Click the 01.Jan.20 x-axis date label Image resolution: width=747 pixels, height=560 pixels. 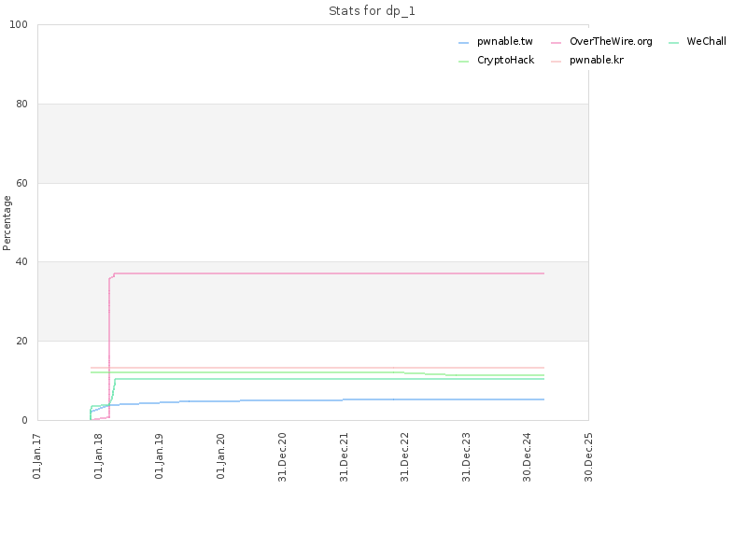[220, 455]
